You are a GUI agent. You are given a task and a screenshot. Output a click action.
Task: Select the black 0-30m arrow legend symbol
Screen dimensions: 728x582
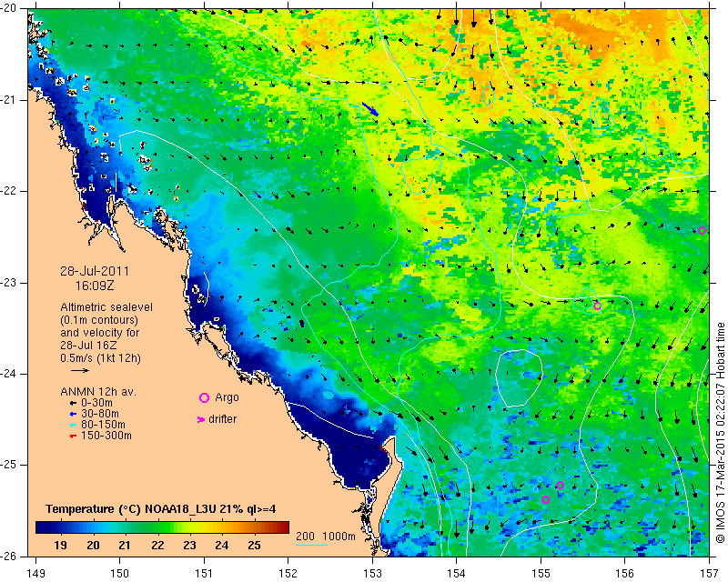(73, 404)
